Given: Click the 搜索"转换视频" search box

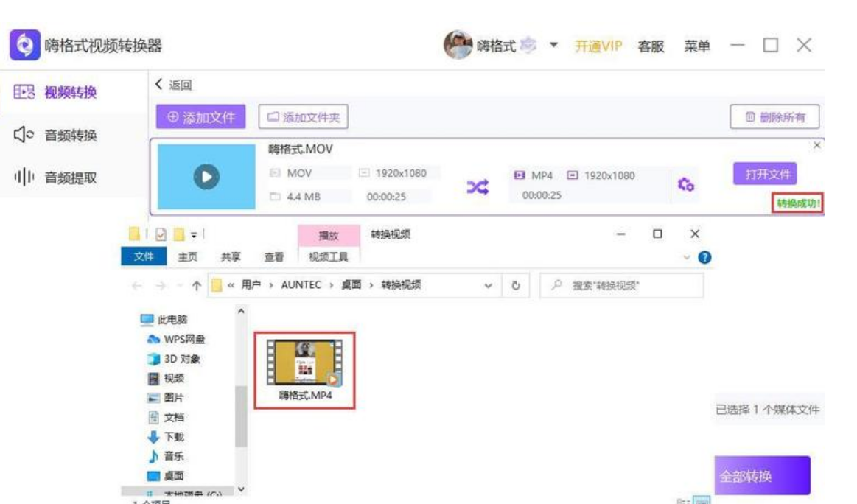Looking at the screenshot, I should 621,285.
